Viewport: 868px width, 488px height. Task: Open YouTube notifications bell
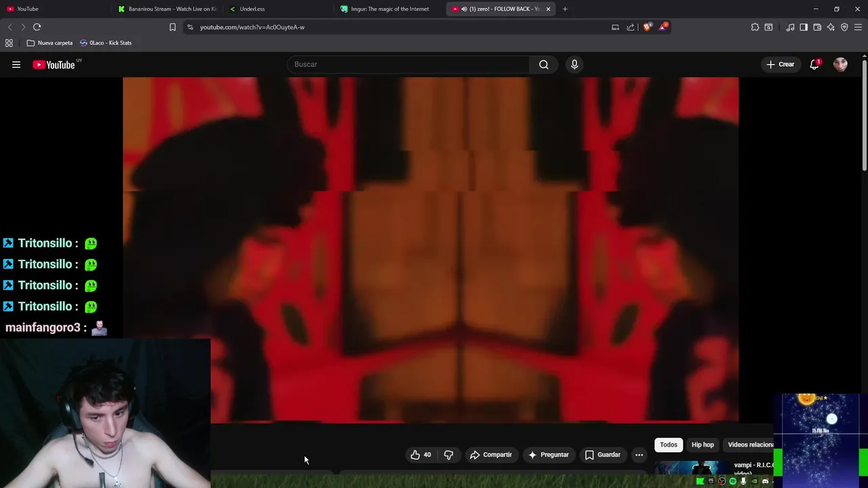point(814,64)
